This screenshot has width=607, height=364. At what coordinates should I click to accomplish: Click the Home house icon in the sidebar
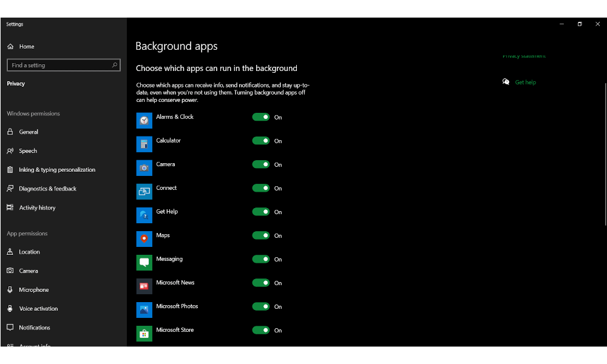[10, 47]
